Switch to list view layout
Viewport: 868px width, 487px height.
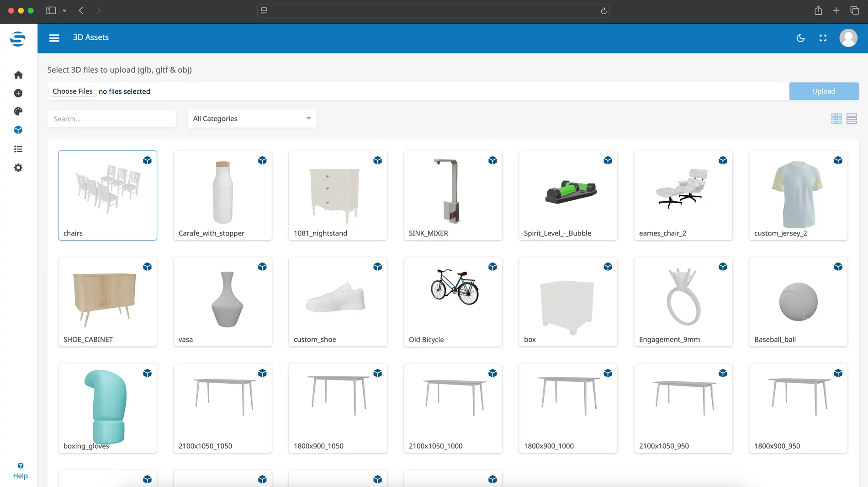852,119
